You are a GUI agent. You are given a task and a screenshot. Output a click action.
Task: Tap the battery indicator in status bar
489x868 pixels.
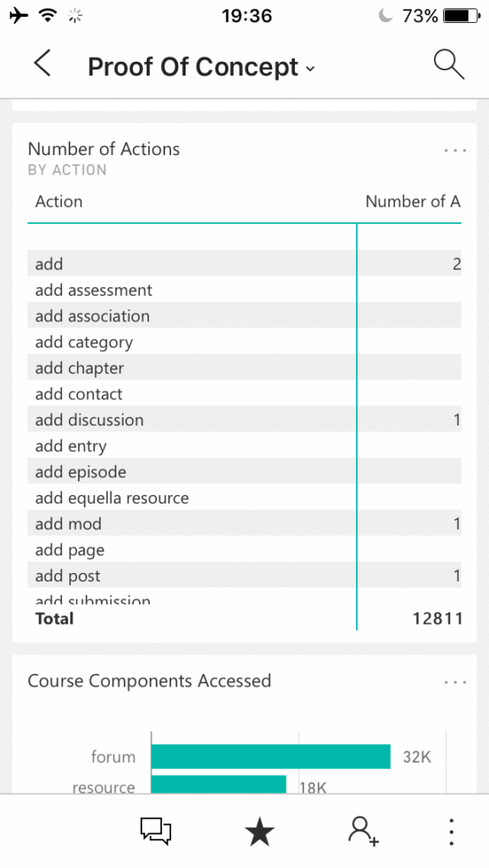click(462, 15)
